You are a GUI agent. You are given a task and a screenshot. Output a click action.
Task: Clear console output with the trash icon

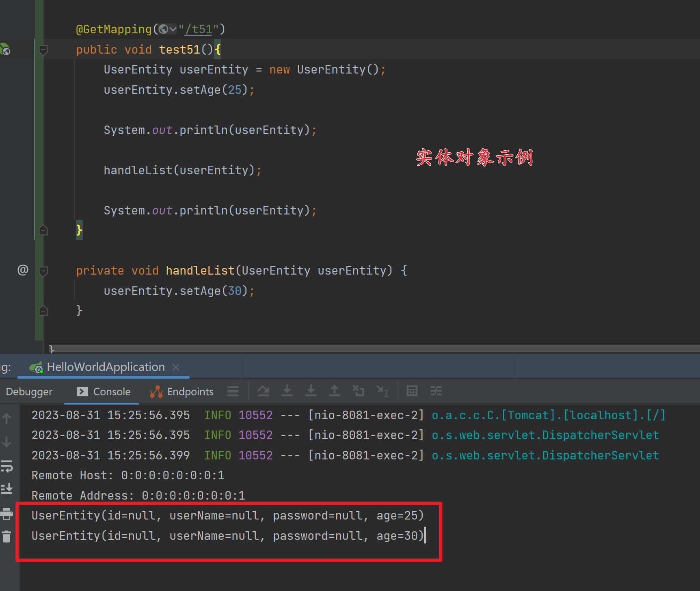point(6,537)
